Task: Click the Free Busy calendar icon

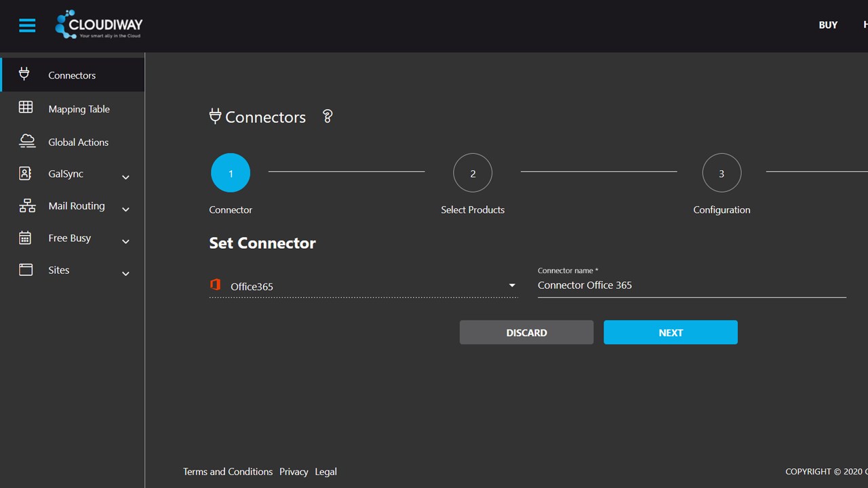Action: (x=26, y=237)
